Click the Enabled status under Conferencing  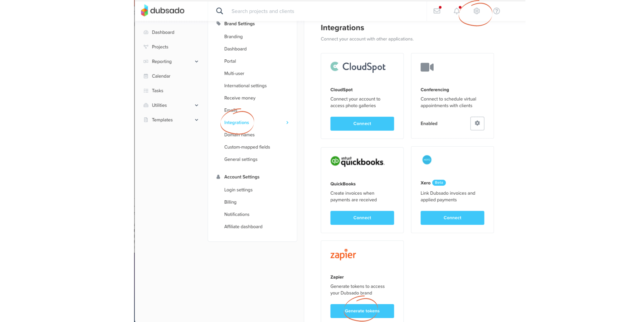[429, 123]
